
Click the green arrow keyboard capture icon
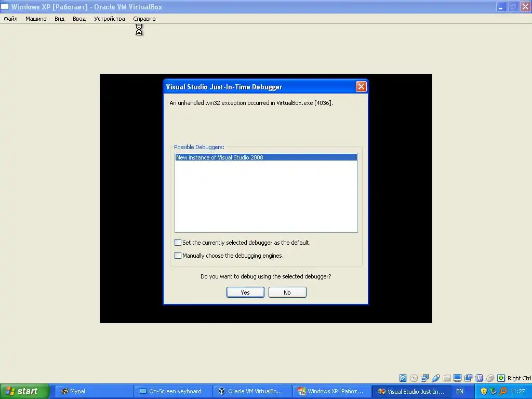pyautogui.click(x=501, y=378)
